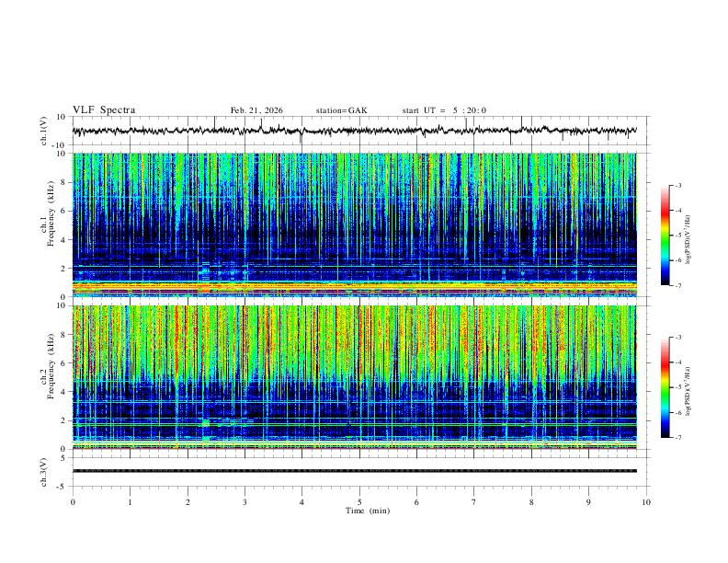Click the '8' tick label on the time axis

531,502
